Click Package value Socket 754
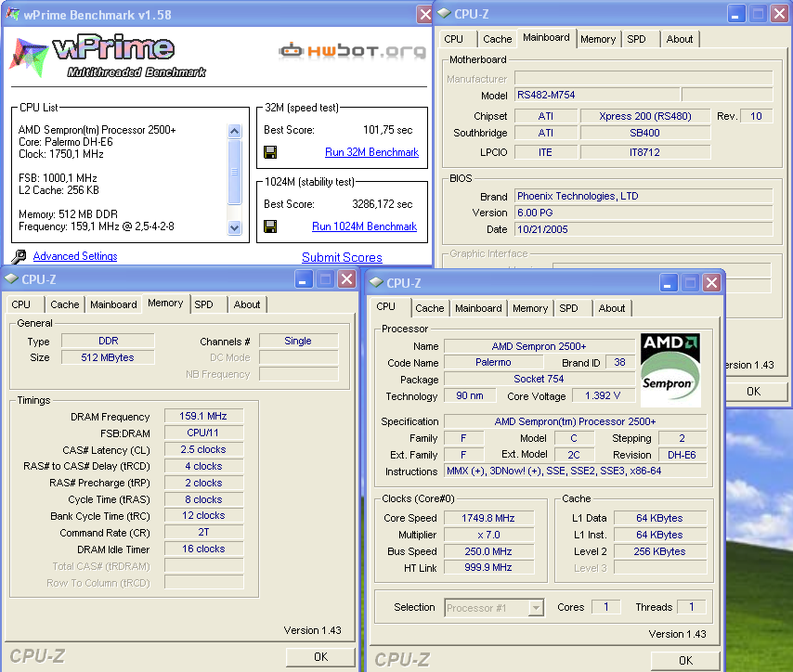Image resolution: width=793 pixels, height=672 pixels. click(x=539, y=379)
